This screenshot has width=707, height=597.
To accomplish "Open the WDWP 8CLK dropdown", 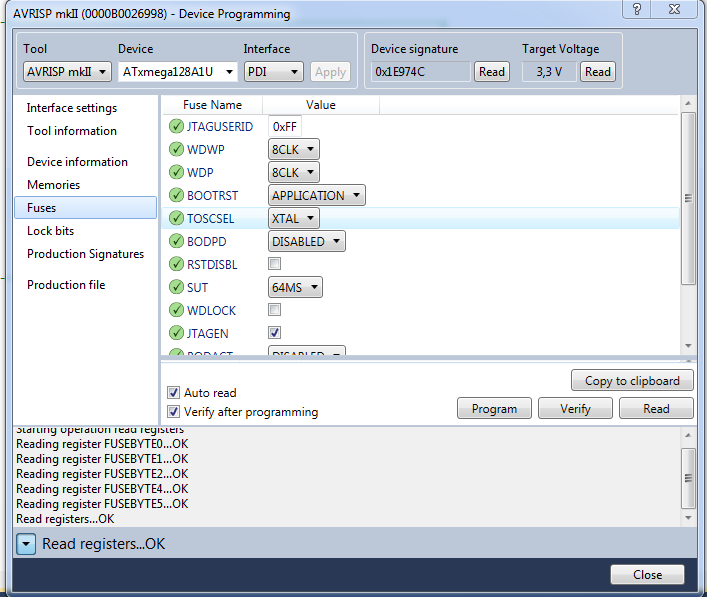I will (294, 149).
